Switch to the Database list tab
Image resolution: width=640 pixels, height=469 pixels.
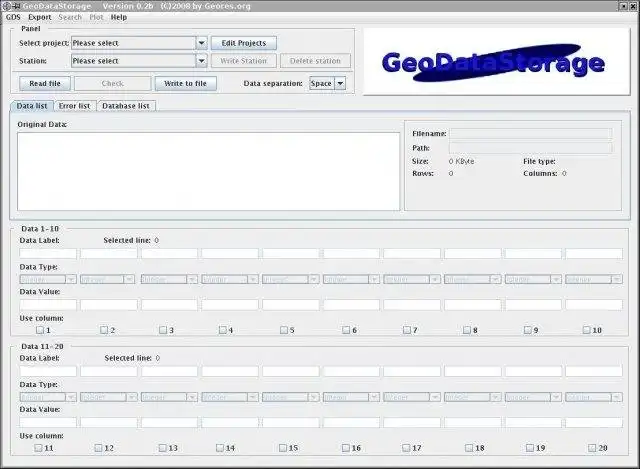click(x=126, y=106)
